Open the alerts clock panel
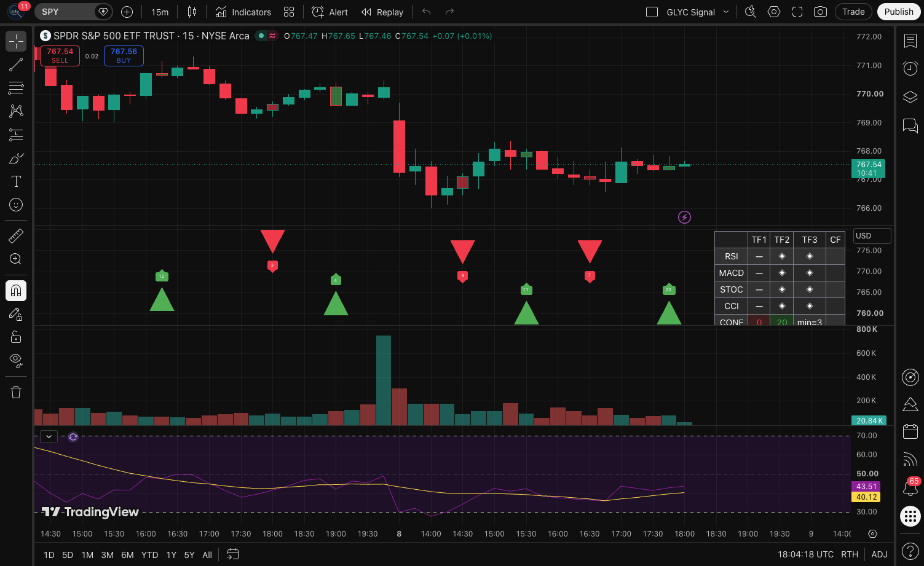924x566 pixels. point(910,68)
